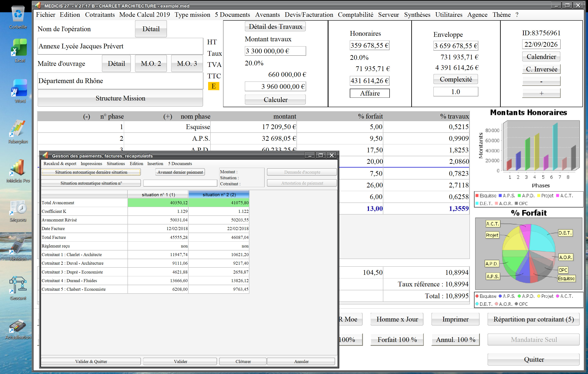Click the Clôturer button
The width and height of the screenshot is (588, 374).
pos(243,361)
